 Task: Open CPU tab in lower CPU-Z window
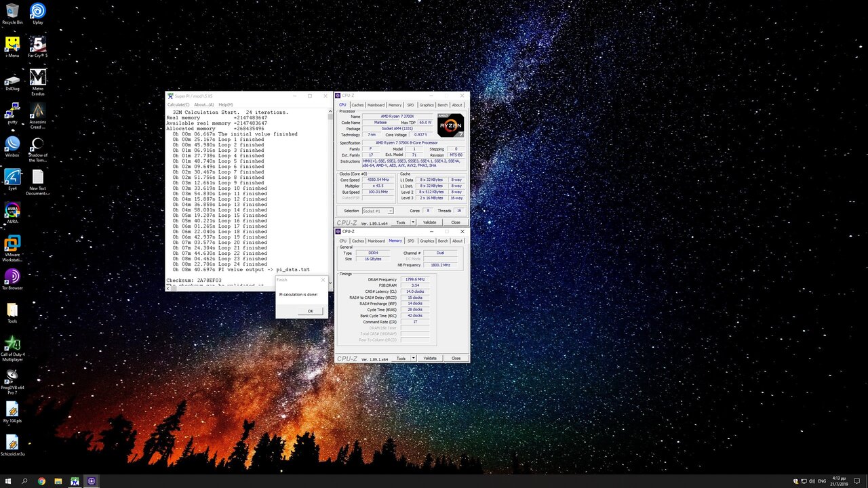tap(342, 241)
